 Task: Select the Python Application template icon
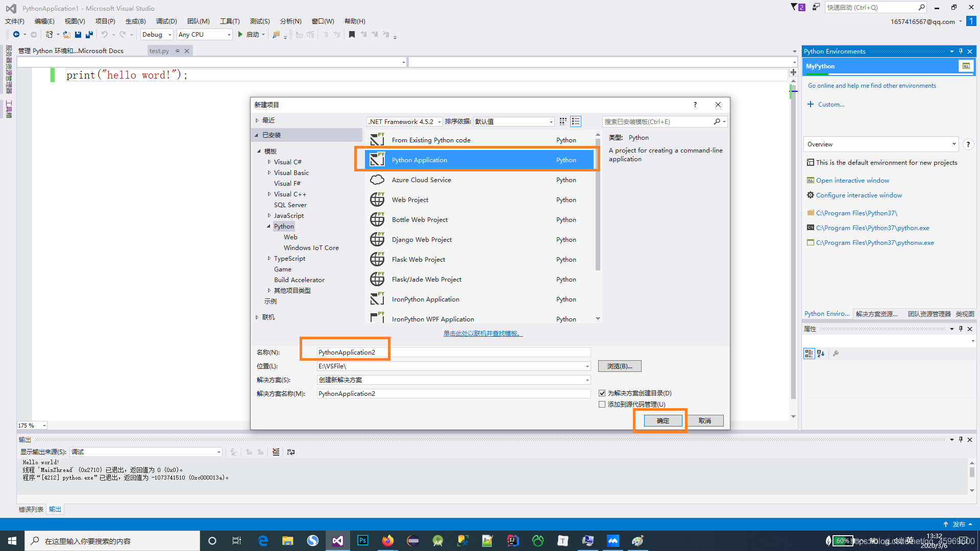click(377, 159)
